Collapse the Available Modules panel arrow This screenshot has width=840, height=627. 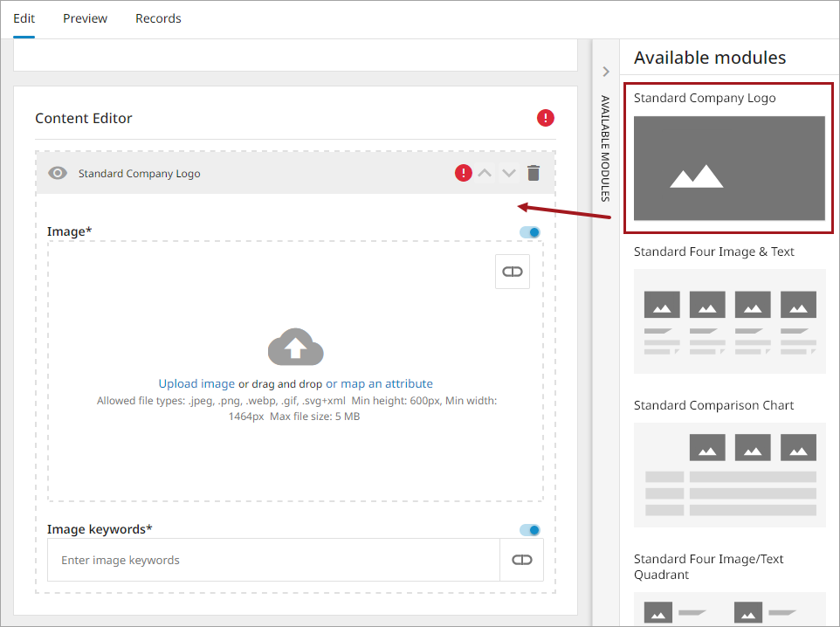click(606, 72)
